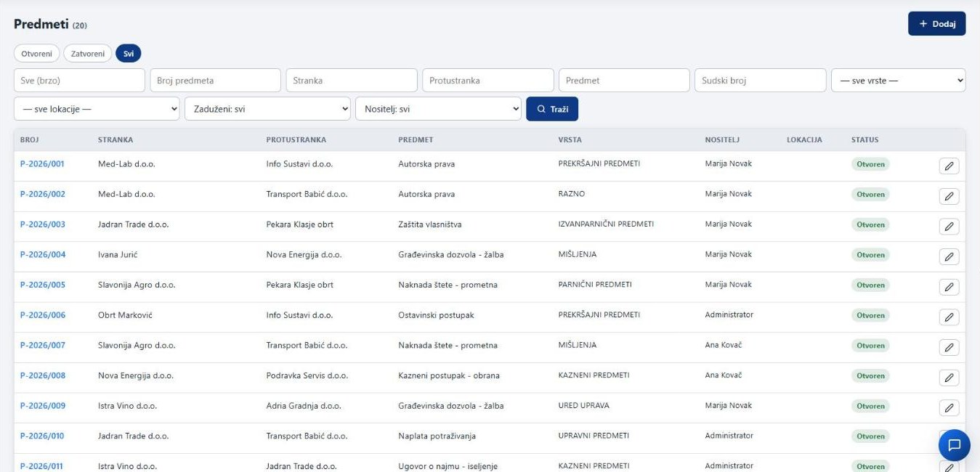Focus the 'Sve (brzo)' search field
The width and height of the screenshot is (980, 472).
(79, 81)
